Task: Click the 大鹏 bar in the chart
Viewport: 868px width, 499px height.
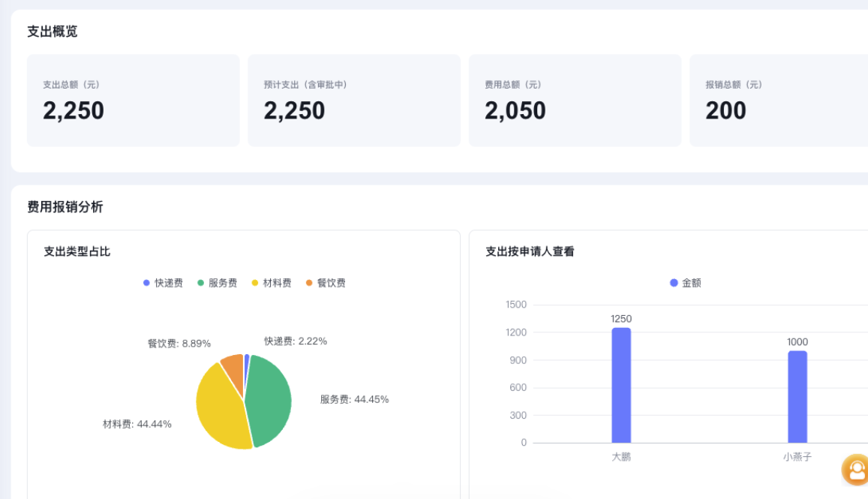Action: 621,386
